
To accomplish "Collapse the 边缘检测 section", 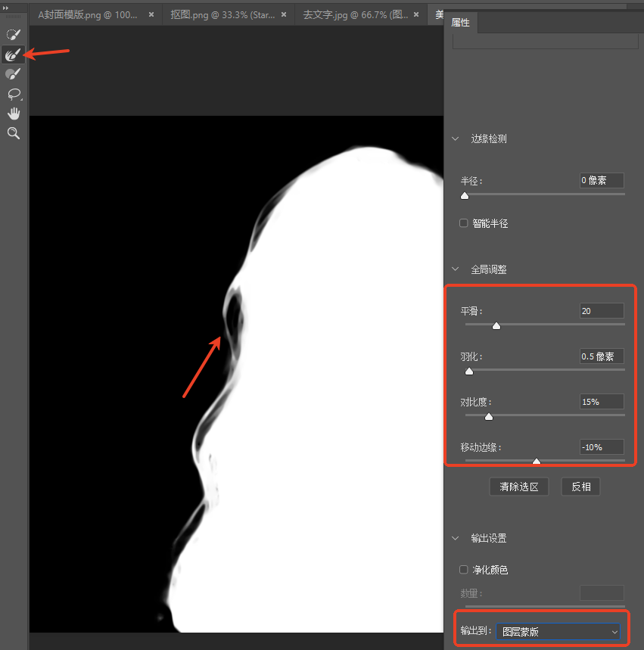I will click(456, 138).
